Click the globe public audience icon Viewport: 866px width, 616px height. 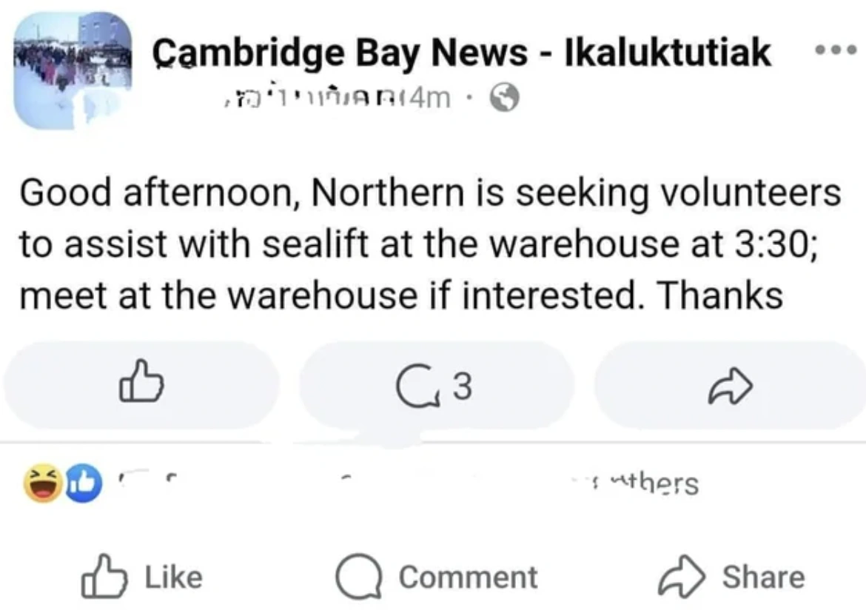point(507,98)
